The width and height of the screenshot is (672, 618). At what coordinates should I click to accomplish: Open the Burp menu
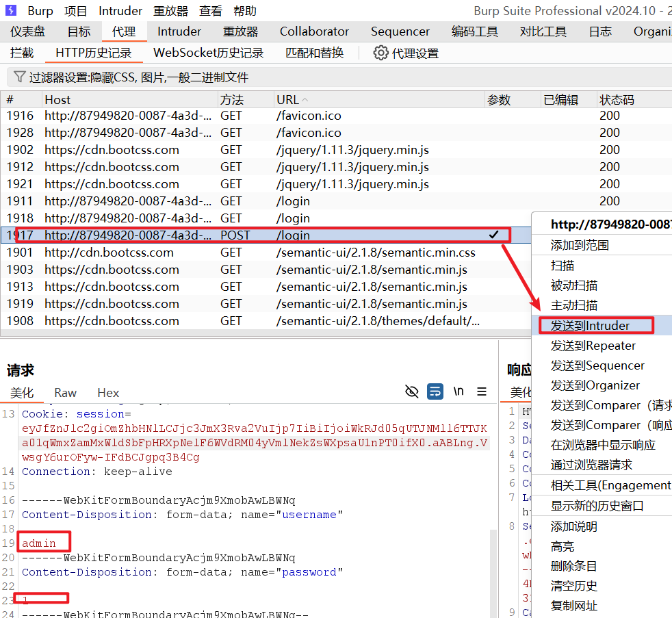pos(40,11)
